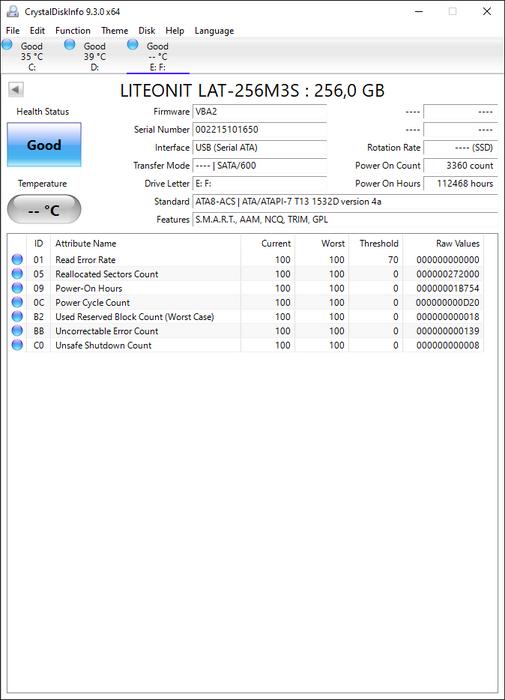Click the Drive Letter field E: F:
This screenshot has height=700, width=505.
259,183
